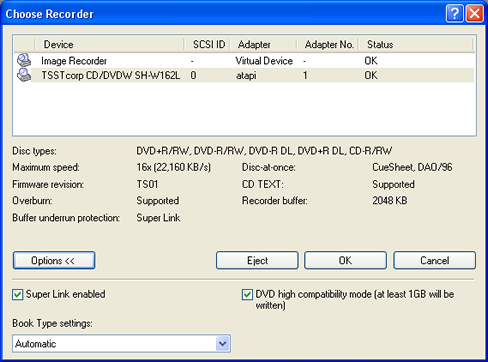Click the Virtual Device adapter cell
Image resolution: width=488 pixels, height=362 pixels.
pyautogui.click(x=264, y=61)
